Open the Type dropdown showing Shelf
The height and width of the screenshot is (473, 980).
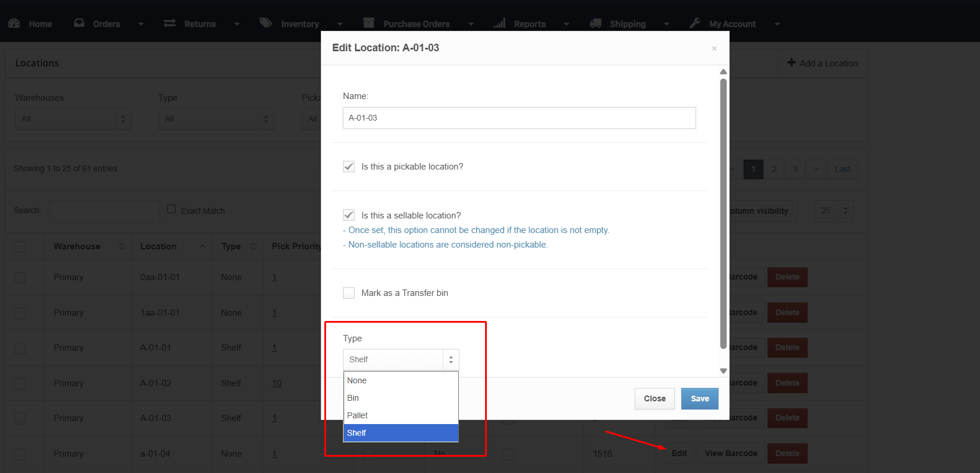tap(401, 360)
